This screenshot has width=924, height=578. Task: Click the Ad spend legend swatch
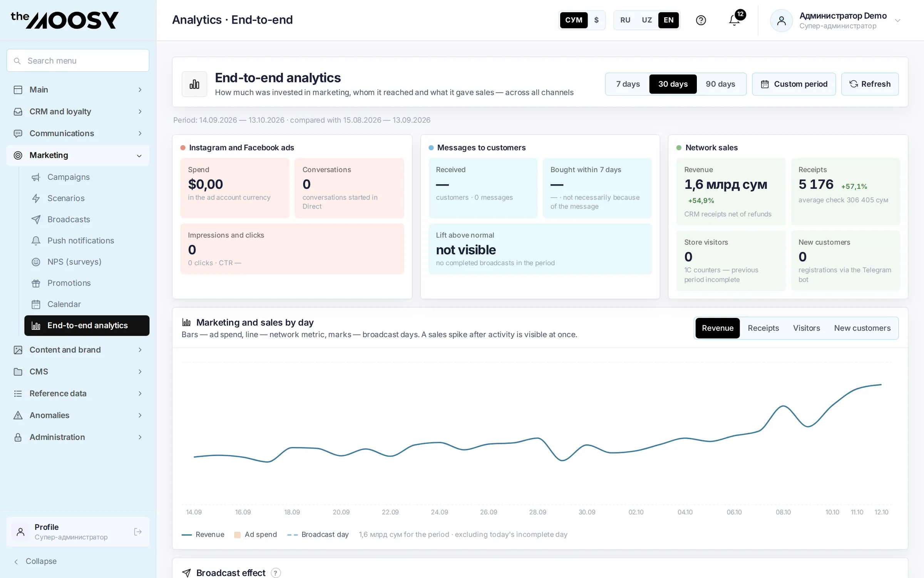point(238,535)
